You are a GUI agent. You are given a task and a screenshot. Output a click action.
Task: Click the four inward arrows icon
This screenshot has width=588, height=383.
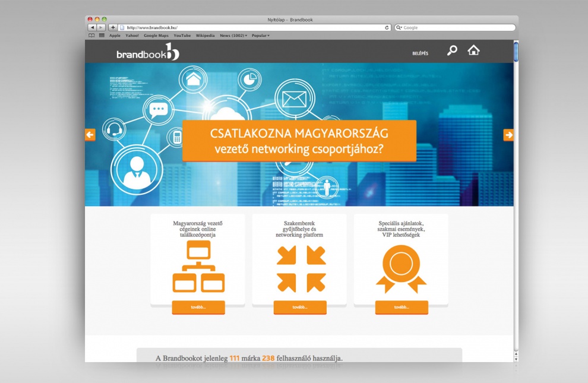(301, 268)
